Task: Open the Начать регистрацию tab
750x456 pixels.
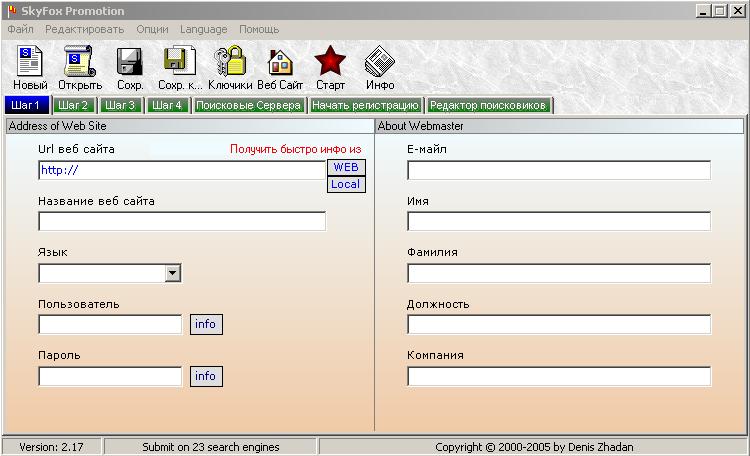Action: coord(365,105)
